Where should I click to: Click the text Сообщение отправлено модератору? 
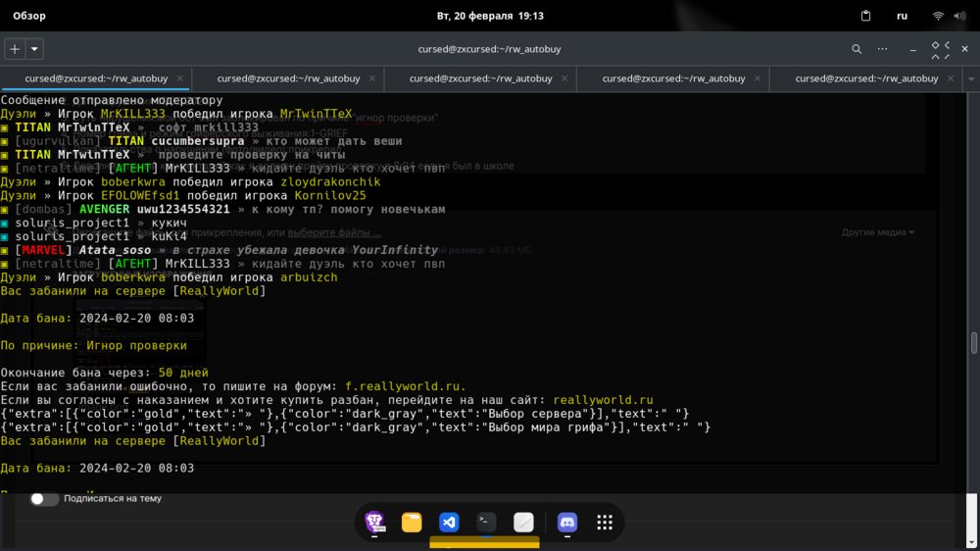[x=112, y=100]
